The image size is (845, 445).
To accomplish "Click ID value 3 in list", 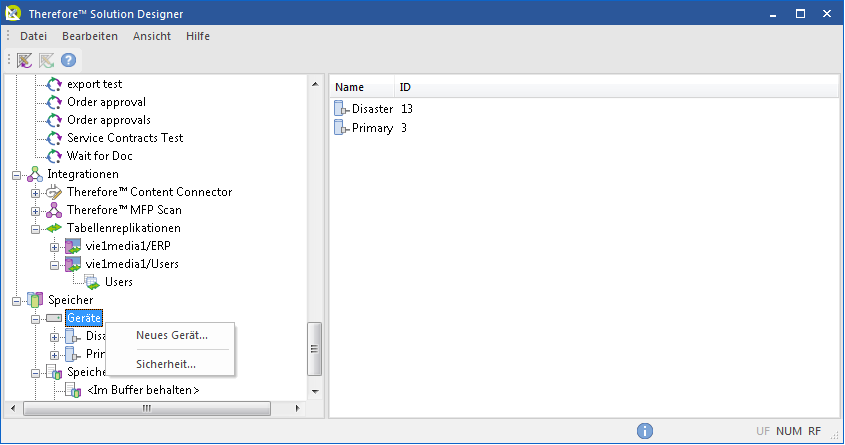I will pyautogui.click(x=404, y=128).
